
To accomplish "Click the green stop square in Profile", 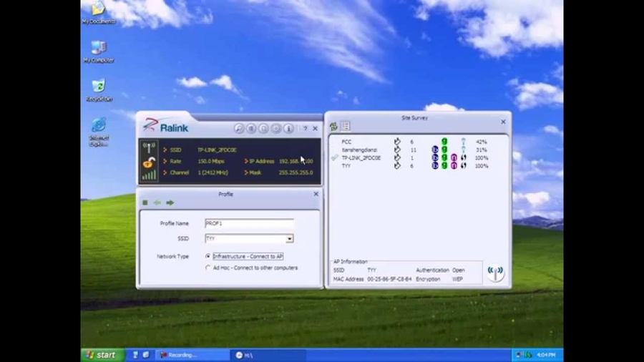I will pos(145,203).
